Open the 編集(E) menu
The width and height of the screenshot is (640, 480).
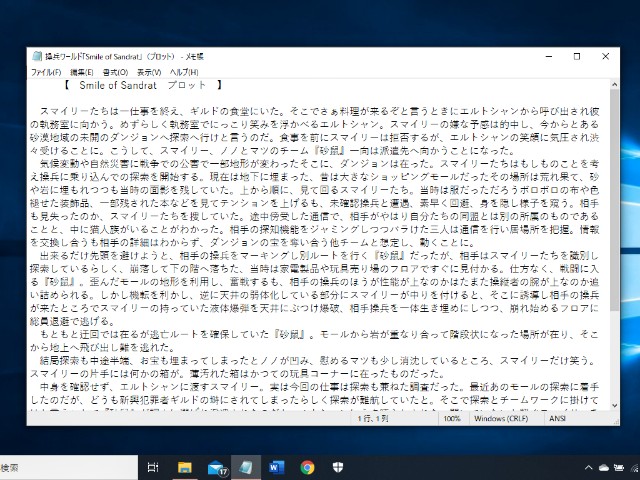pyautogui.click(x=82, y=72)
